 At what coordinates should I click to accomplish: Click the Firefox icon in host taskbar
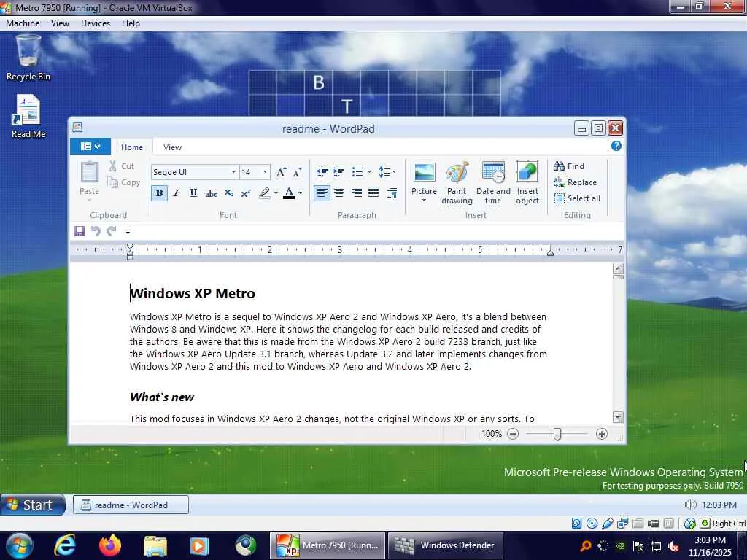click(110, 545)
